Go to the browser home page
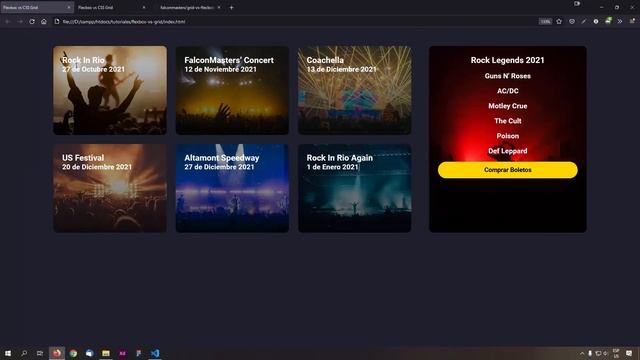640x360 pixels. pos(44,22)
